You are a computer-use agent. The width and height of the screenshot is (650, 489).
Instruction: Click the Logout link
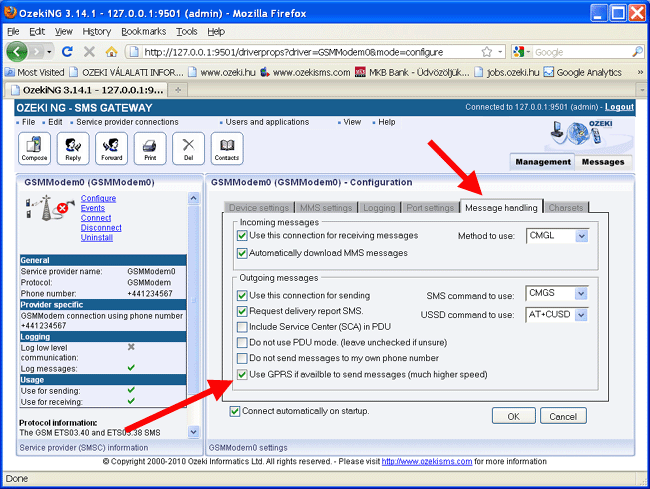pyautogui.click(x=619, y=107)
